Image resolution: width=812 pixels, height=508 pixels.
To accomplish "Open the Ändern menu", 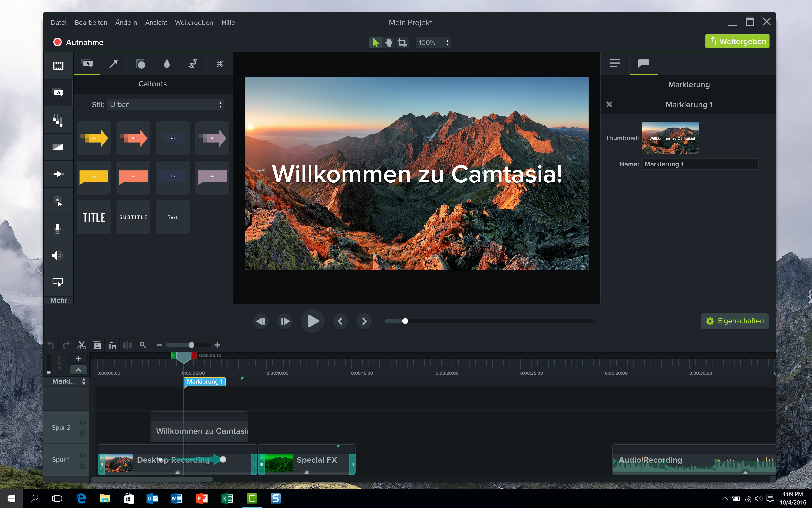I will (126, 22).
